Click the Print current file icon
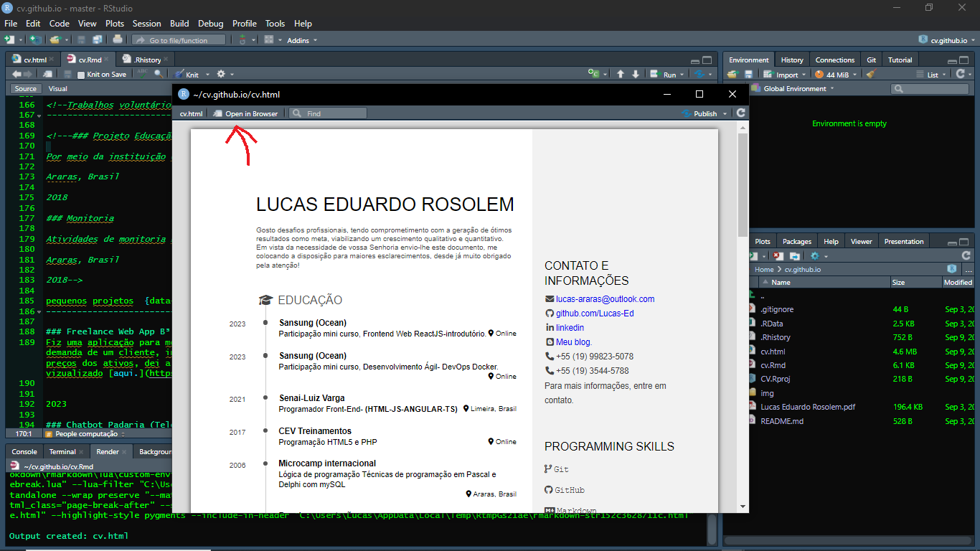 pos(118,40)
